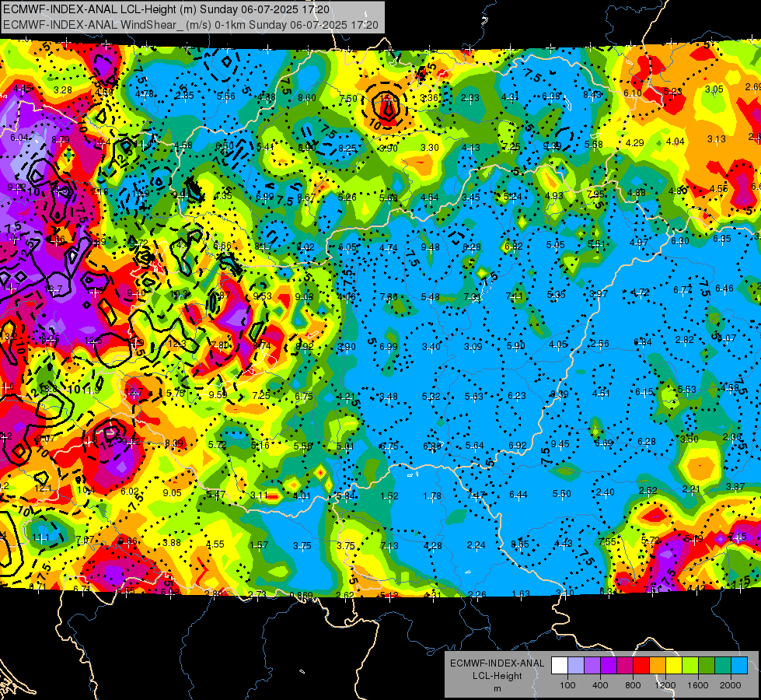The height and width of the screenshot is (700, 761).
Task: Click the grid value 3.09 on the map
Action: point(473,347)
